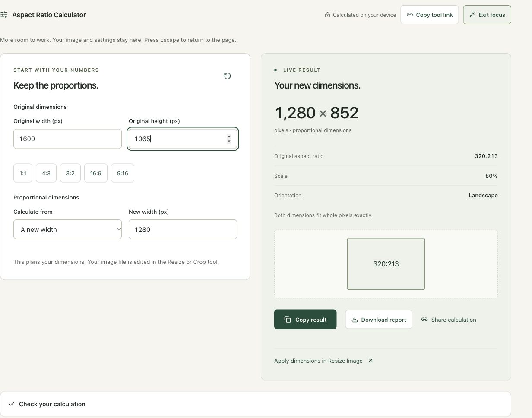Screen dimensions: 532x418
Task: Copy the result dimensions
Action: pos(305,320)
